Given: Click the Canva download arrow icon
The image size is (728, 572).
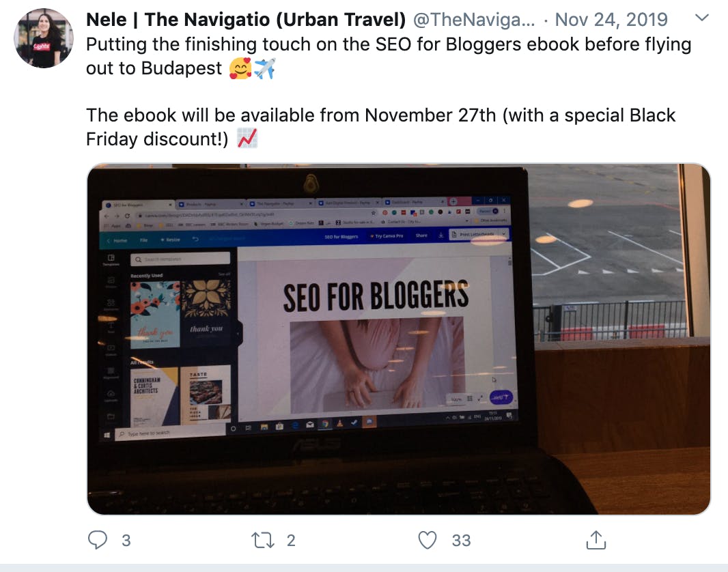Looking at the screenshot, I should [440, 235].
